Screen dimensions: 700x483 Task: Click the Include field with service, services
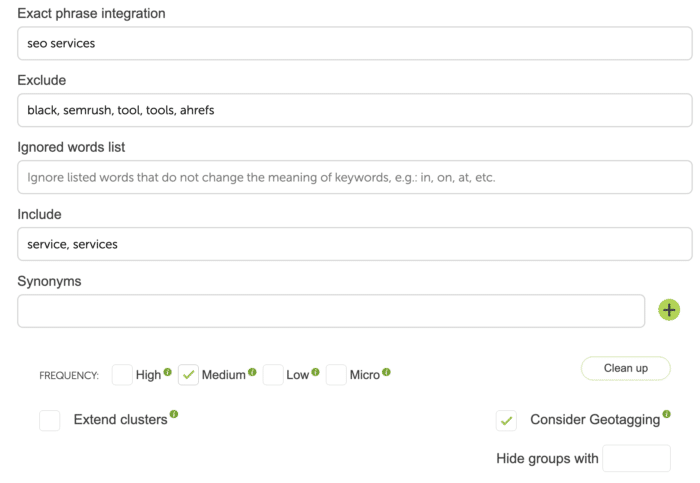[355, 244]
